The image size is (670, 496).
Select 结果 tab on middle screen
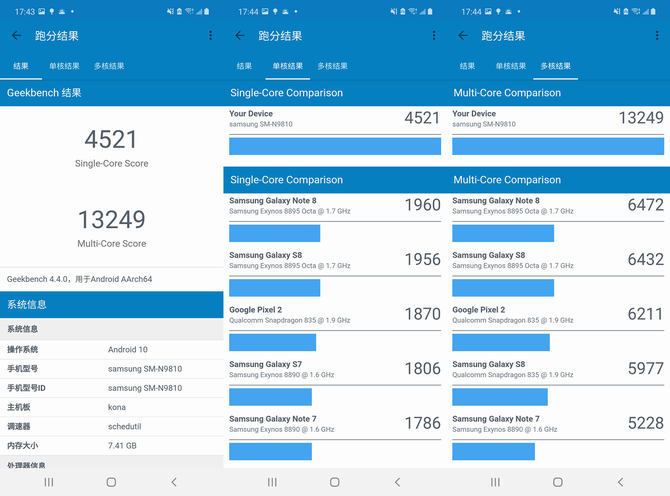tap(244, 66)
